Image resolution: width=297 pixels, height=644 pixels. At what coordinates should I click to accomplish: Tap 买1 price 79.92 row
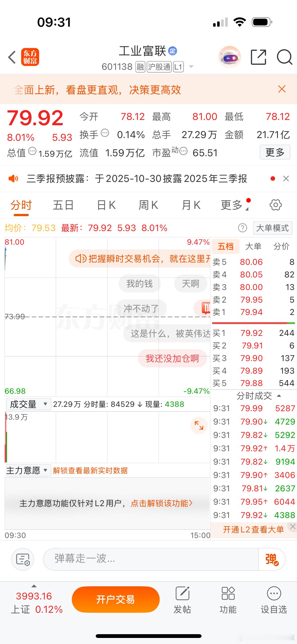(x=253, y=333)
